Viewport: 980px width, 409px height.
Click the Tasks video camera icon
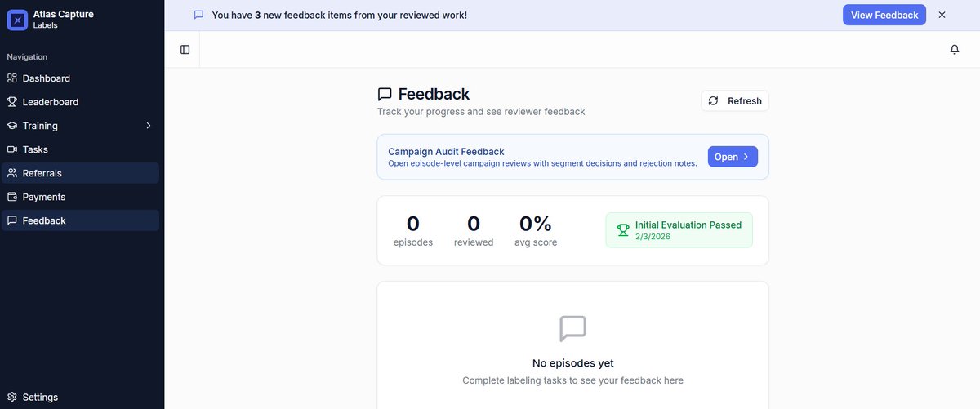coord(11,149)
